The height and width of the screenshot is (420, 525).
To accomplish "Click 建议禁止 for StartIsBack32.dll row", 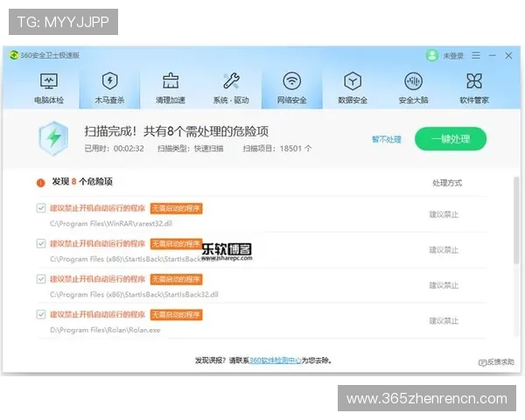I will pos(444,285).
